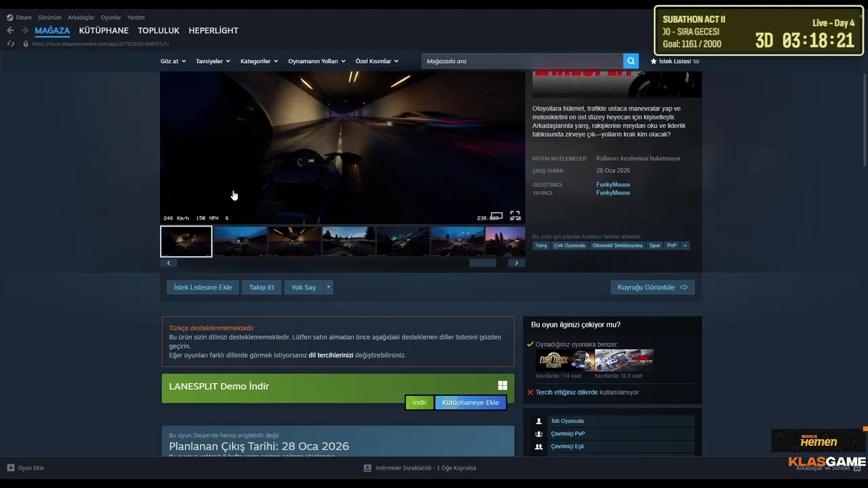This screenshot has height=488, width=868.
Task: Open the HEPERLIGHT profile tab
Action: [214, 30]
